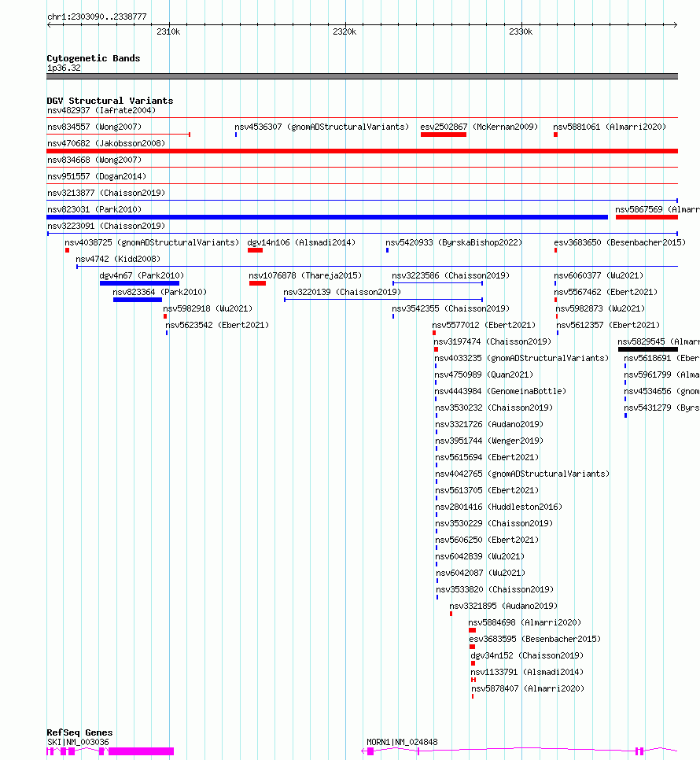This screenshot has width=700, height=760.
Task: Select the nsv4536307 gnomAD structural variant label
Action: point(322,127)
